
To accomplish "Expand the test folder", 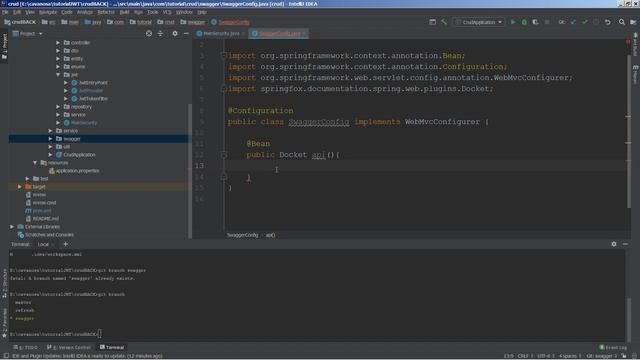I will pyautogui.click(x=27, y=178).
